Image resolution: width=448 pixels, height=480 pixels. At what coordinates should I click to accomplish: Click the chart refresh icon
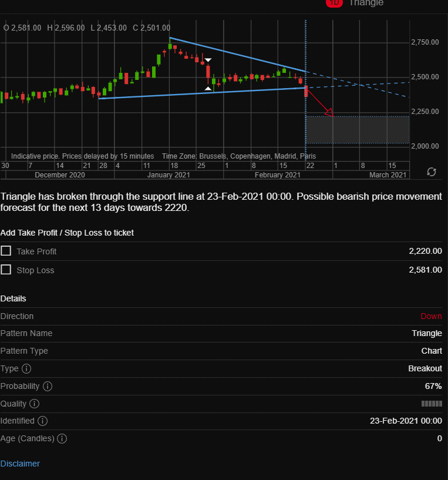[x=432, y=172]
